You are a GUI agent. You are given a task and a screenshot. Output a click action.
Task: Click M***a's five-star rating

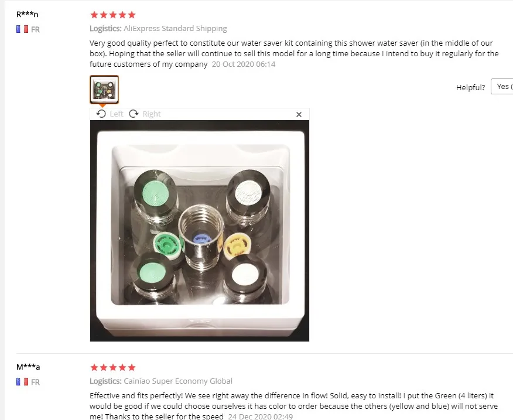[x=113, y=367]
